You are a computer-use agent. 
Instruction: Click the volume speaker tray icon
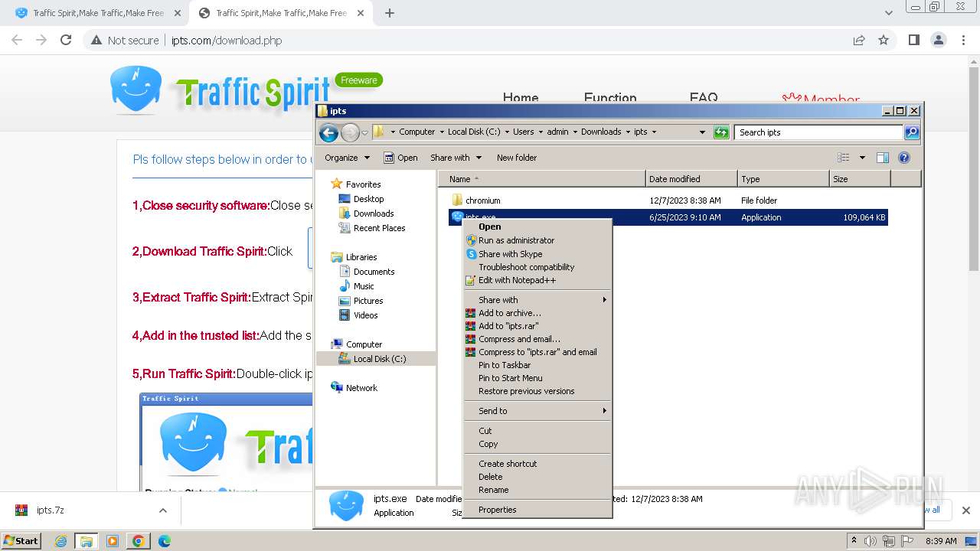click(871, 541)
